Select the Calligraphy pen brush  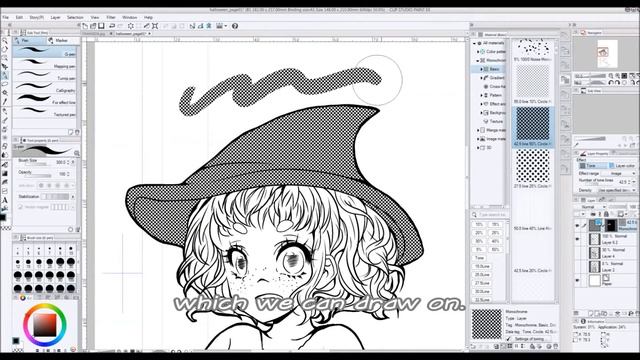point(45,87)
